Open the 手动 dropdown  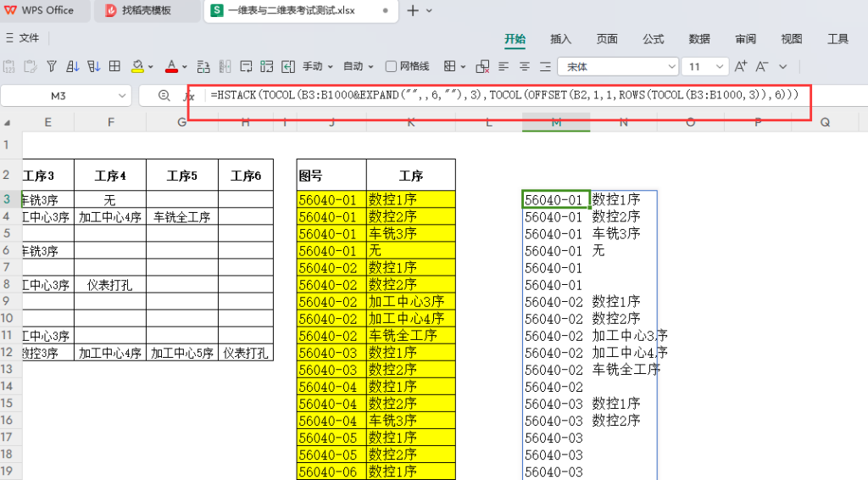pyautogui.click(x=317, y=66)
